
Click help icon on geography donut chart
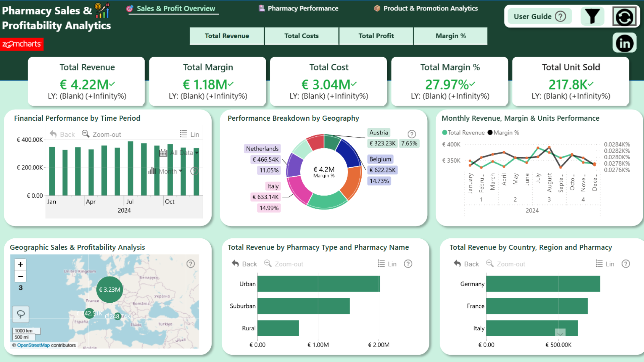click(x=412, y=134)
